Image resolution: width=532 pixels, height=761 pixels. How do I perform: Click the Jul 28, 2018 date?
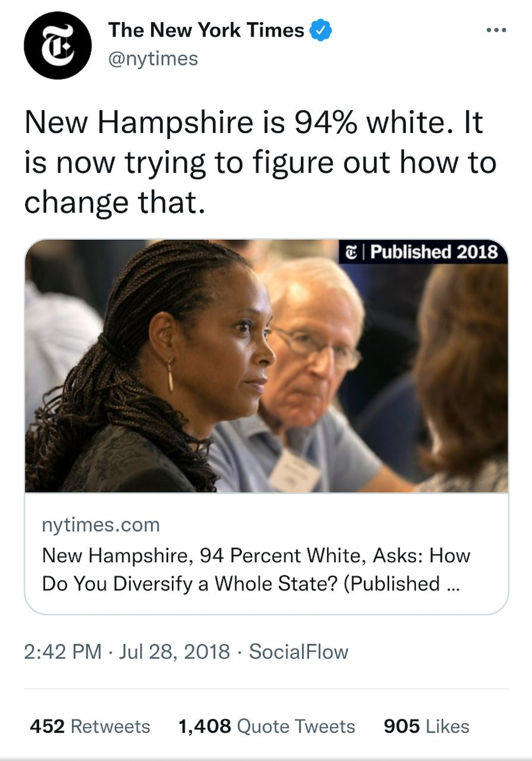click(x=174, y=651)
